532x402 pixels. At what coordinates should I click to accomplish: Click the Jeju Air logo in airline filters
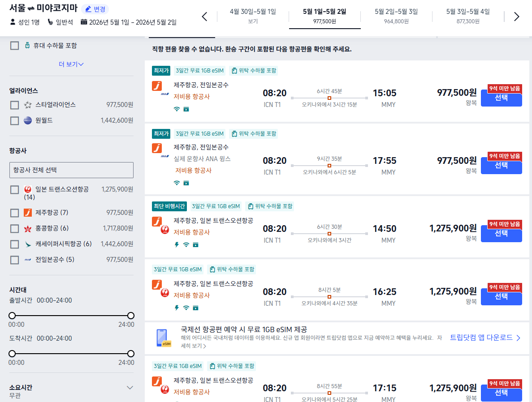[x=28, y=213]
